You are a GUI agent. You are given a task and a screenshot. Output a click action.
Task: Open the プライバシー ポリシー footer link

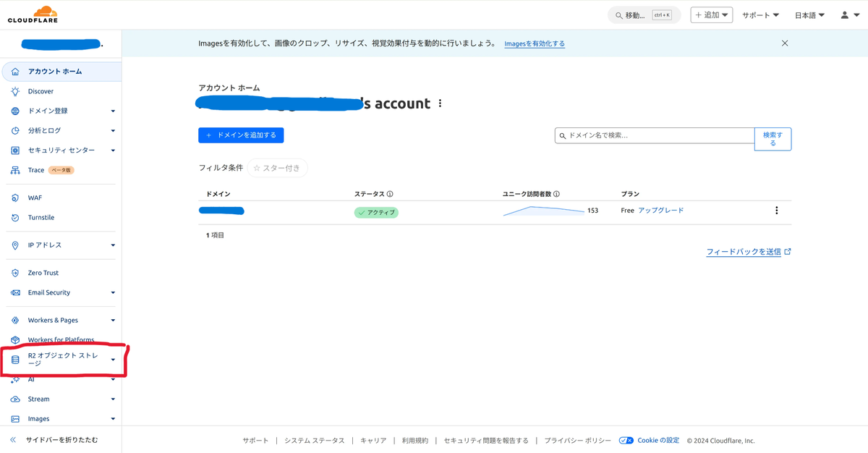tap(578, 441)
